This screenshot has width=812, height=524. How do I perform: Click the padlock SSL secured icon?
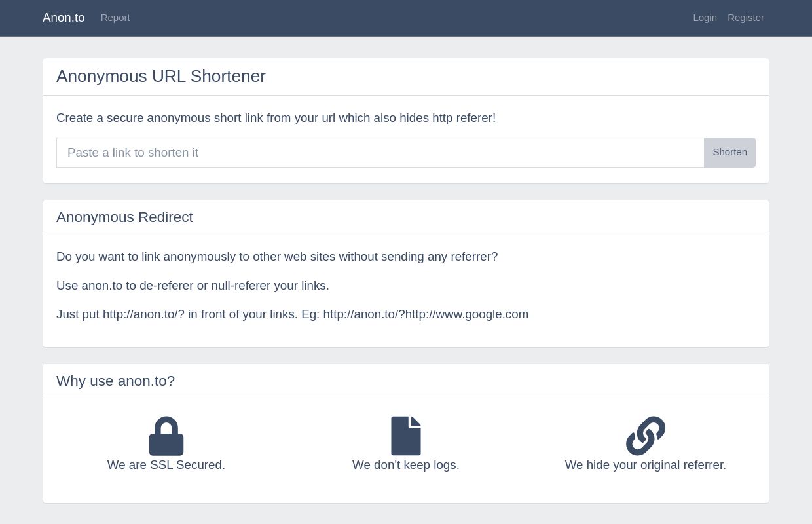click(x=166, y=436)
